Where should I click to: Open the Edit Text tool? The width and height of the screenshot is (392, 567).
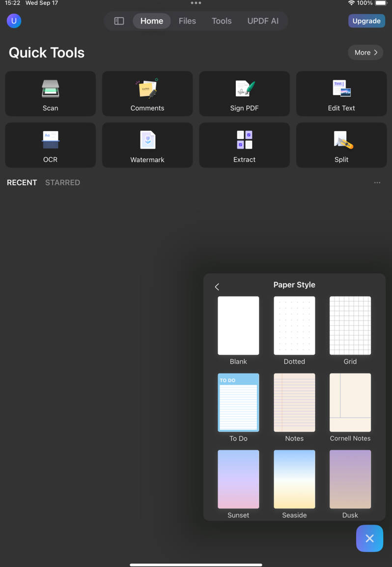[x=341, y=94]
